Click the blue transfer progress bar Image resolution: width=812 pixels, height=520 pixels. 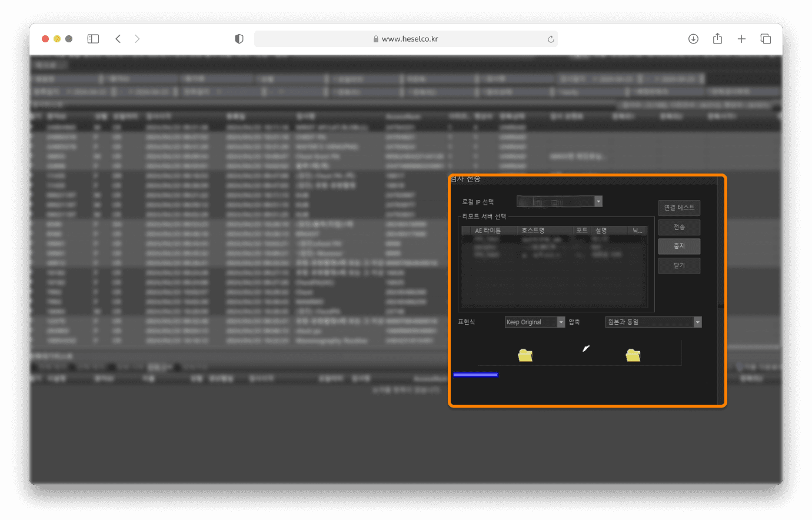pyautogui.click(x=475, y=375)
